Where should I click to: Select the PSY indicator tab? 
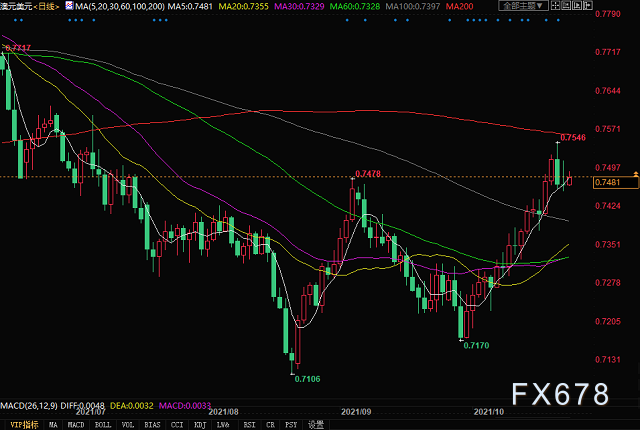pyautogui.click(x=291, y=425)
